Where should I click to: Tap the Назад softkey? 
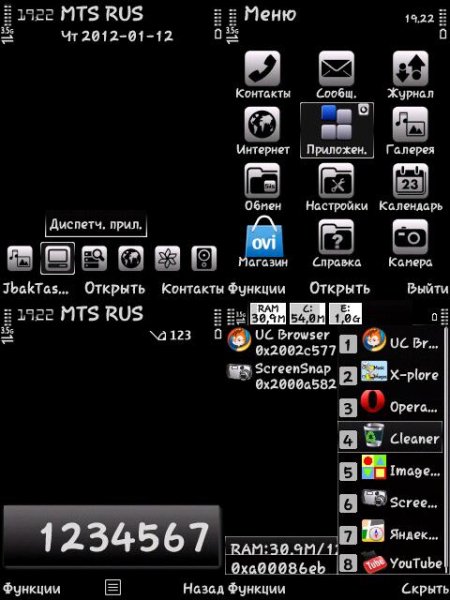203,589
